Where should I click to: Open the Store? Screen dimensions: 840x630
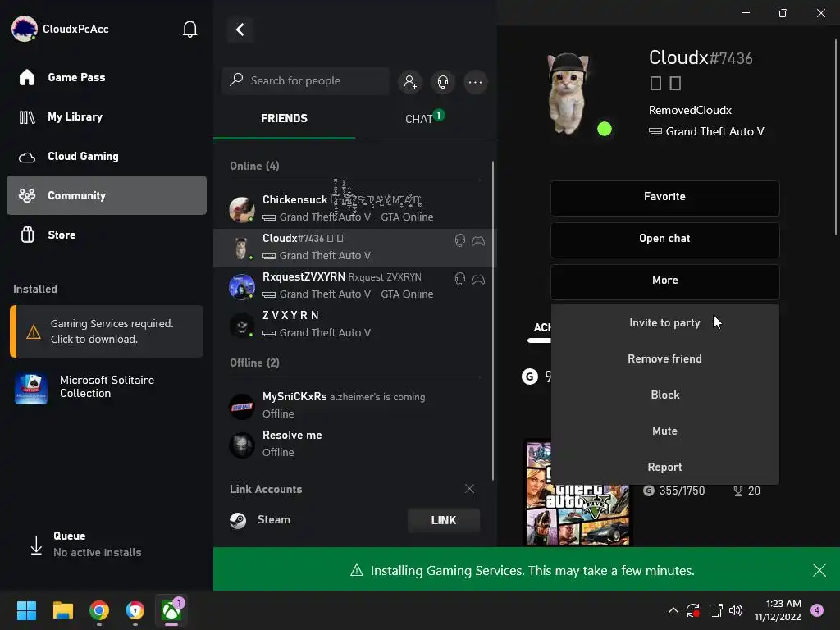click(x=107, y=235)
